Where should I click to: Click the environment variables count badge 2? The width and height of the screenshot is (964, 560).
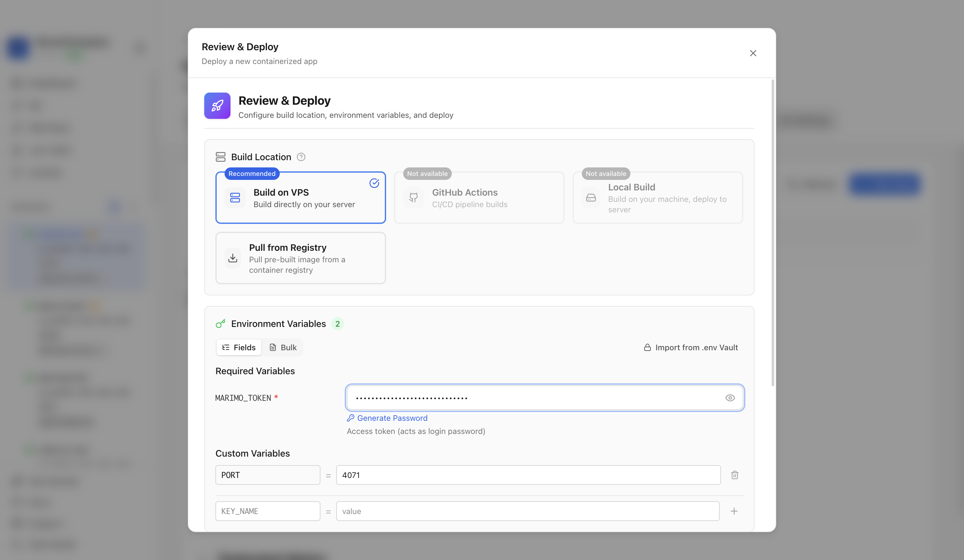point(338,324)
